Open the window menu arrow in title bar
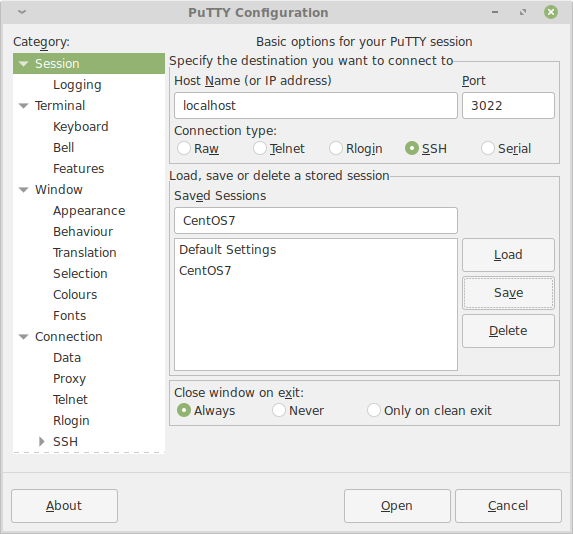 click(x=22, y=12)
